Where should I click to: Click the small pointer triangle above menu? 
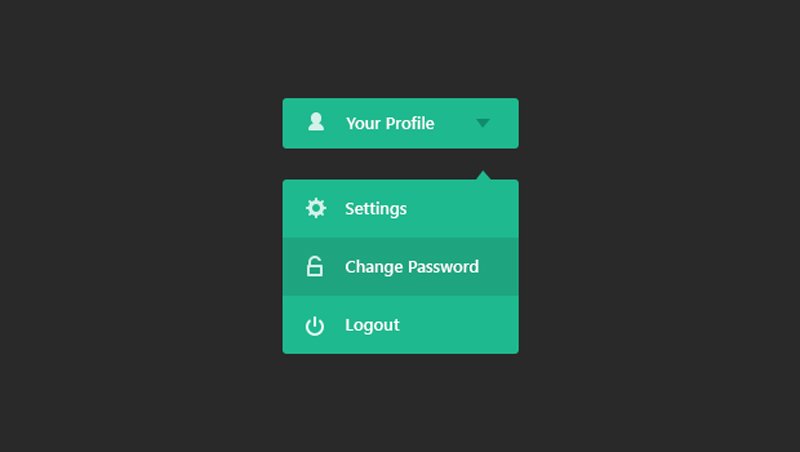click(x=483, y=175)
